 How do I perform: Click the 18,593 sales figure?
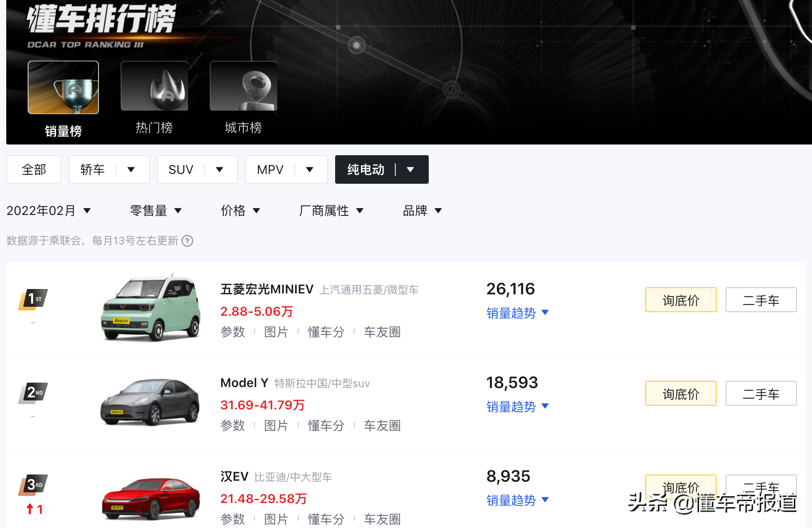pyautogui.click(x=512, y=383)
